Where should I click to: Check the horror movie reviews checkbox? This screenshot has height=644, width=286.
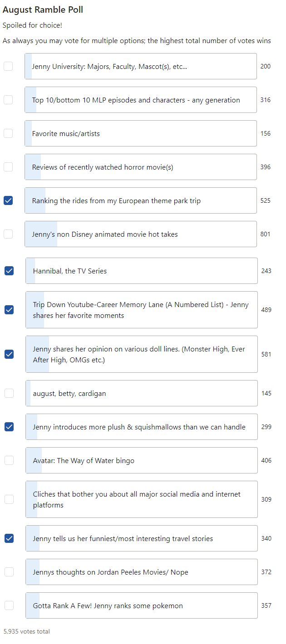point(8,167)
